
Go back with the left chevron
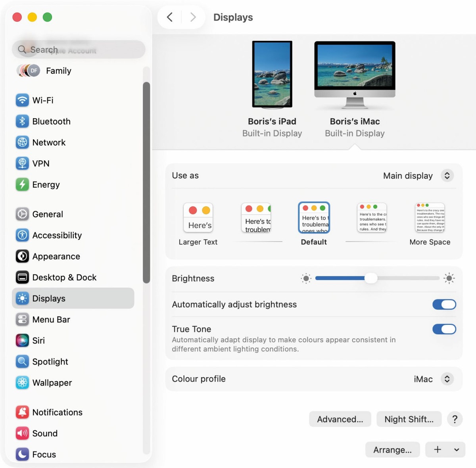(170, 17)
